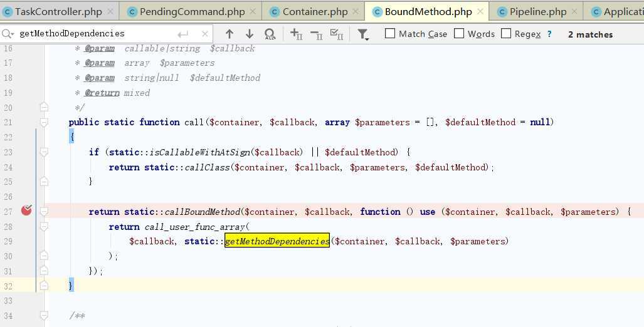The width and height of the screenshot is (644, 327).
Task: Open the PendingCommand.php tab
Action: (x=193, y=11)
